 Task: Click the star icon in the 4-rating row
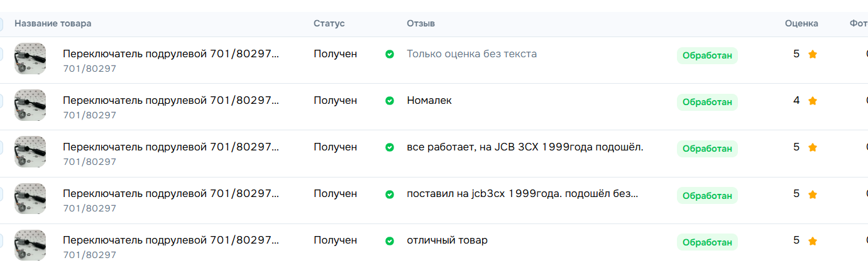(813, 101)
